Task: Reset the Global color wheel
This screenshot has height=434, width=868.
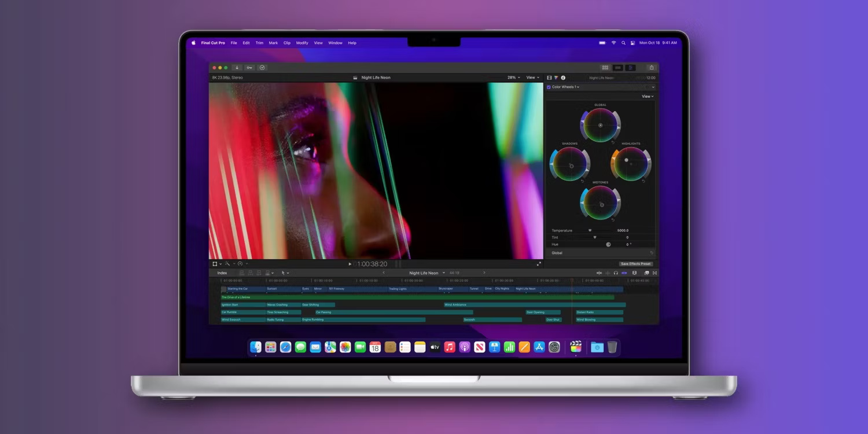Action: [613, 142]
